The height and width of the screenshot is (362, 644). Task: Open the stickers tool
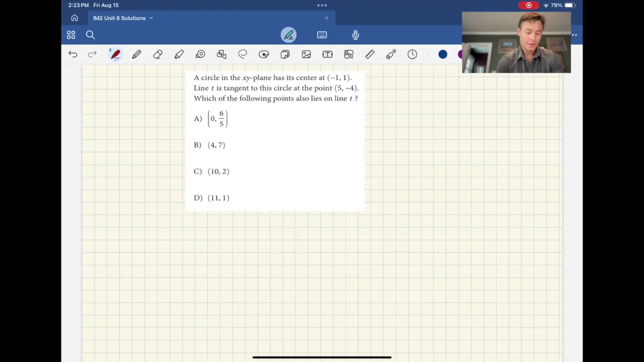[285, 54]
